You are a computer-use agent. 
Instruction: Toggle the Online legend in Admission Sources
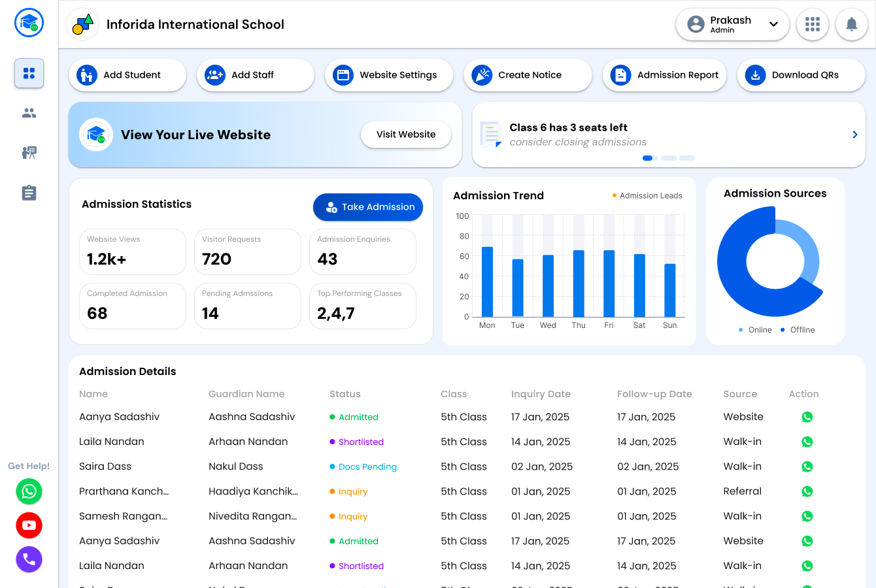(x=755, y=330)
